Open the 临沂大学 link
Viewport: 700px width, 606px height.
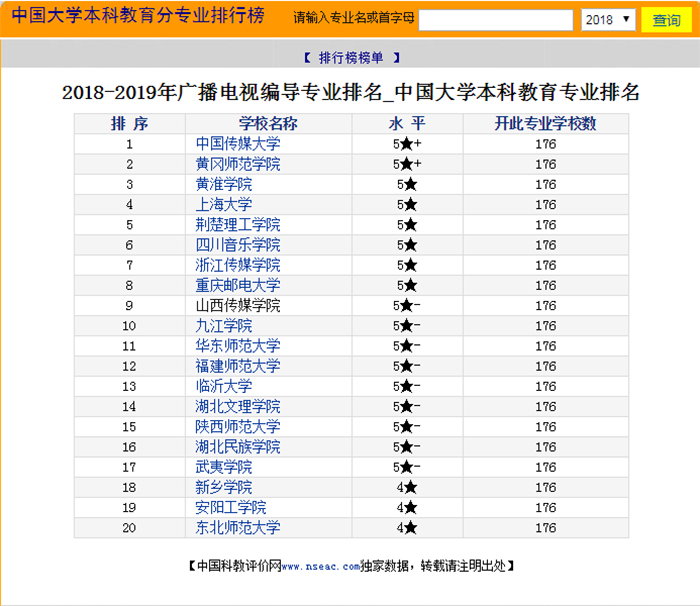(x=224, y=386)
